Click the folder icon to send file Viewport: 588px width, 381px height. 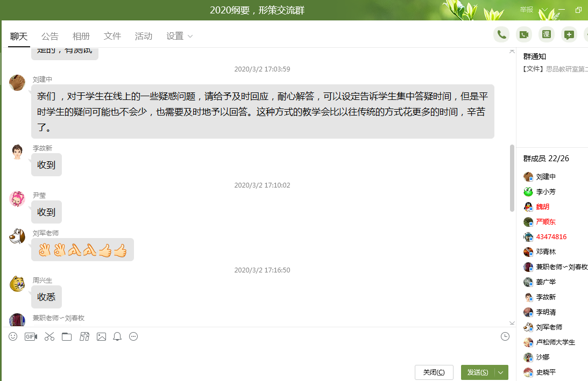tap(67, 336)
